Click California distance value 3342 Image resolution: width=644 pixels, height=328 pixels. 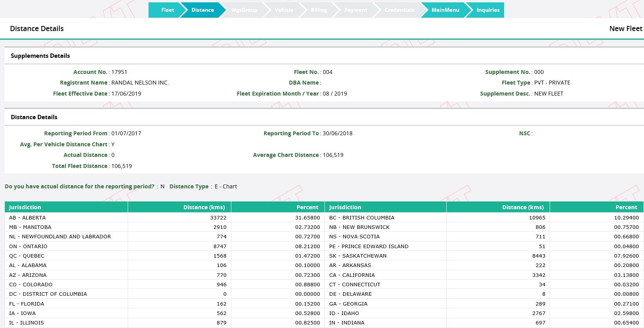[539, 275]
